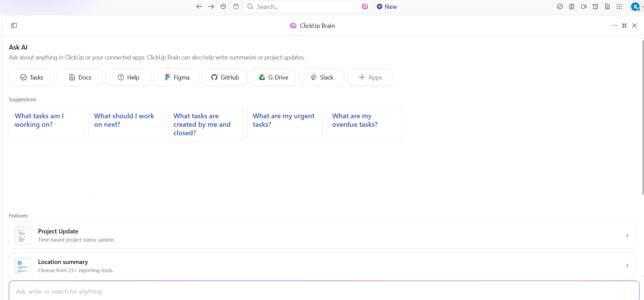This screenshot has width=644, height=300.
Task: Choose 'What tasks am I working on?' suggestion
Action: (47, 124)
